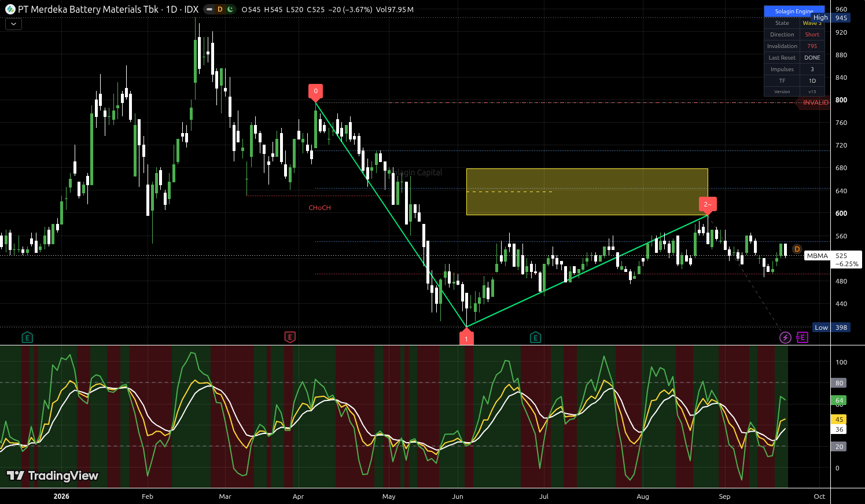Click the Aug label on the time axis
Image resolution: width=865 pixels, height=504 pixels.
pyautogui.click(x=643, y=496)
